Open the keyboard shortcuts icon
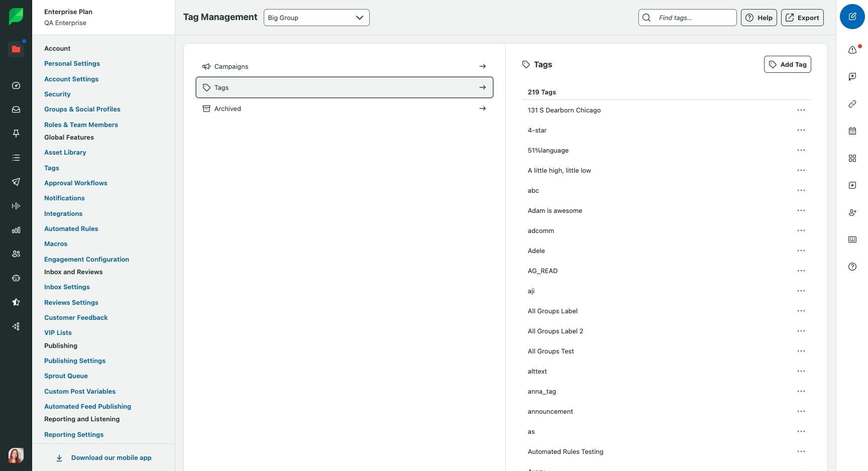The image size is (868, 471). click(852, 240)
